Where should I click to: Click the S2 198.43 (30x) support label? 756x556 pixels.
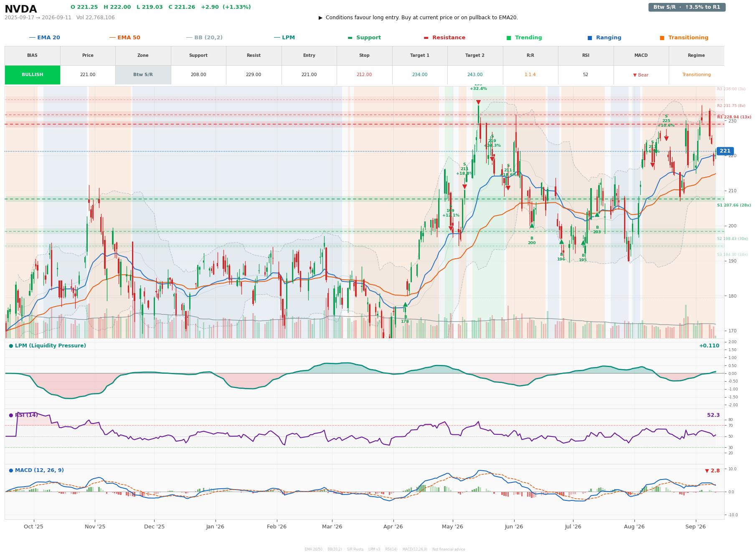732,239
